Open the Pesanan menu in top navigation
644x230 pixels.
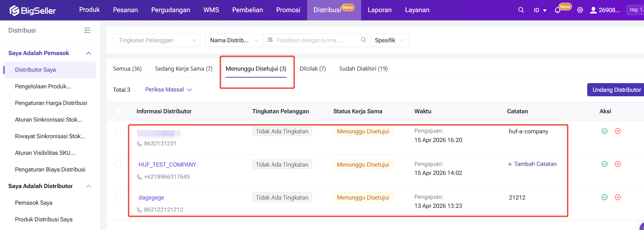pos(125,10)
